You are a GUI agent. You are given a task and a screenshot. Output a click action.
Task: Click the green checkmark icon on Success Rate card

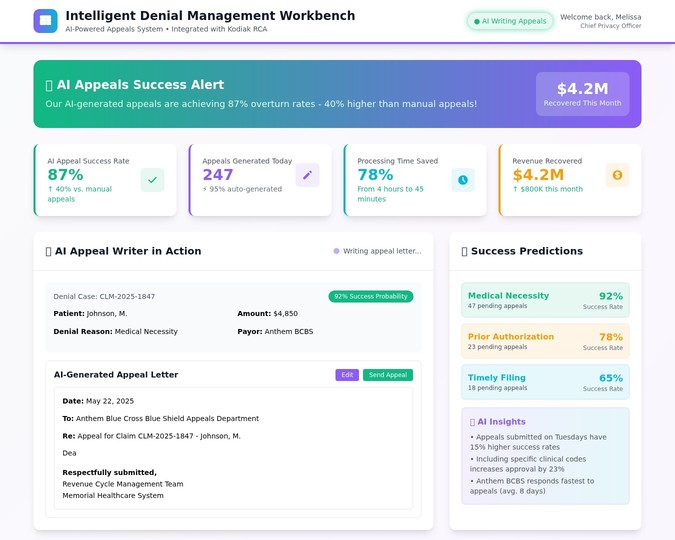152,180
